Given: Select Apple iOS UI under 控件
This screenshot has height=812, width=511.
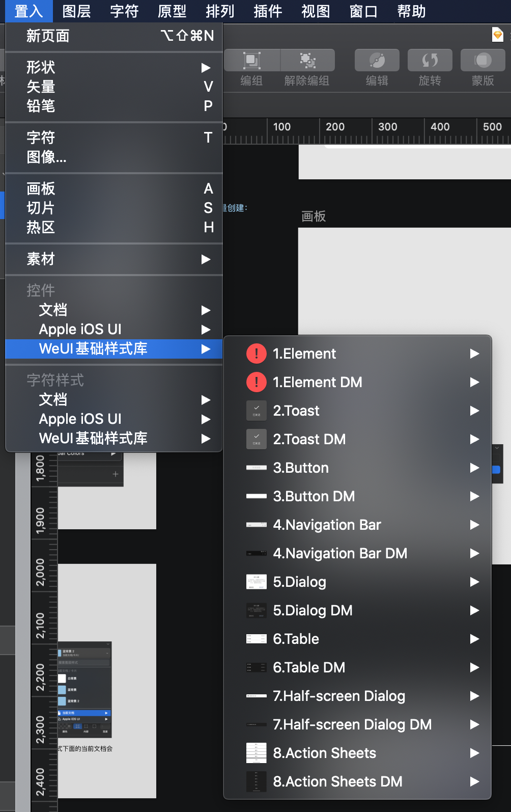Looking at the screenshot, I should [x=114, y=330].
